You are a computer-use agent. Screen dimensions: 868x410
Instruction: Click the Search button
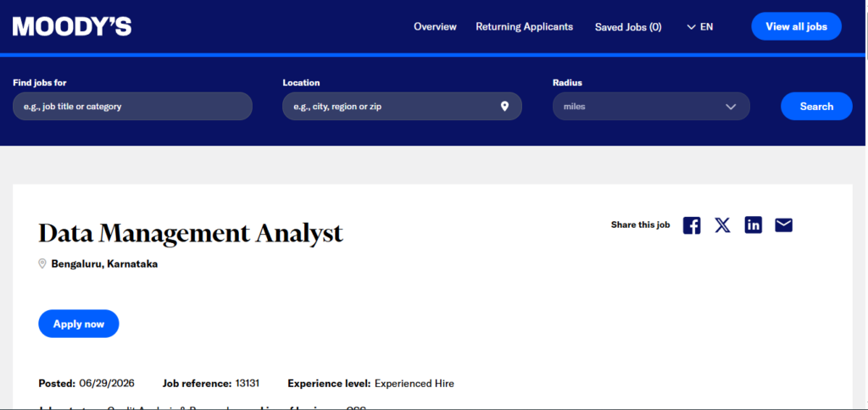tap(816, 106)
